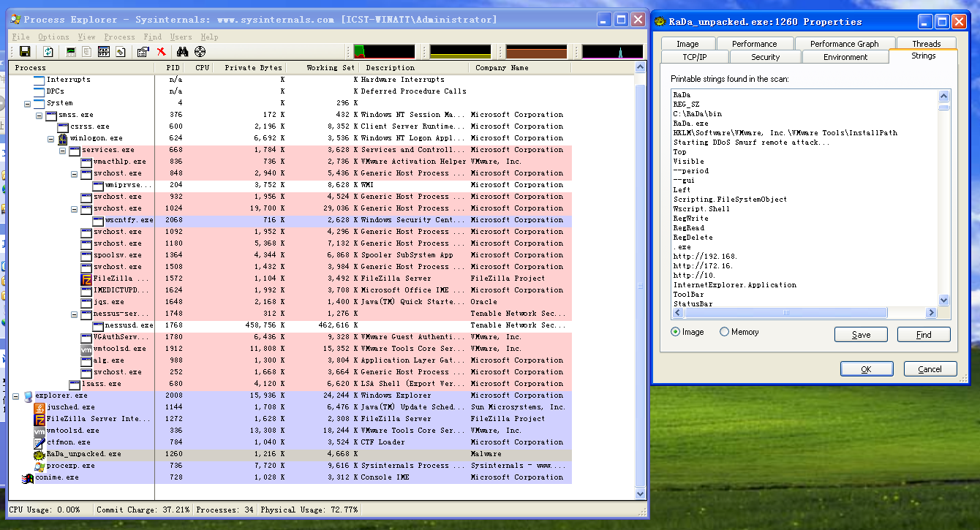Click the red X Kill Process icon
The width and height of the screenshot is (980, 530).
161,51
